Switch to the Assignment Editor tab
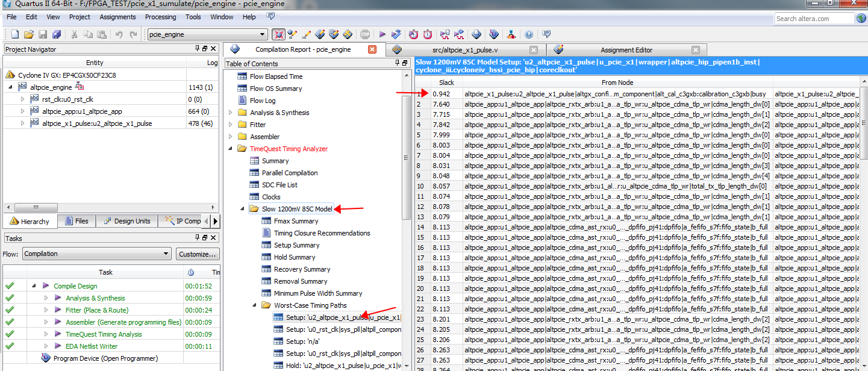 tap(626, 50)
